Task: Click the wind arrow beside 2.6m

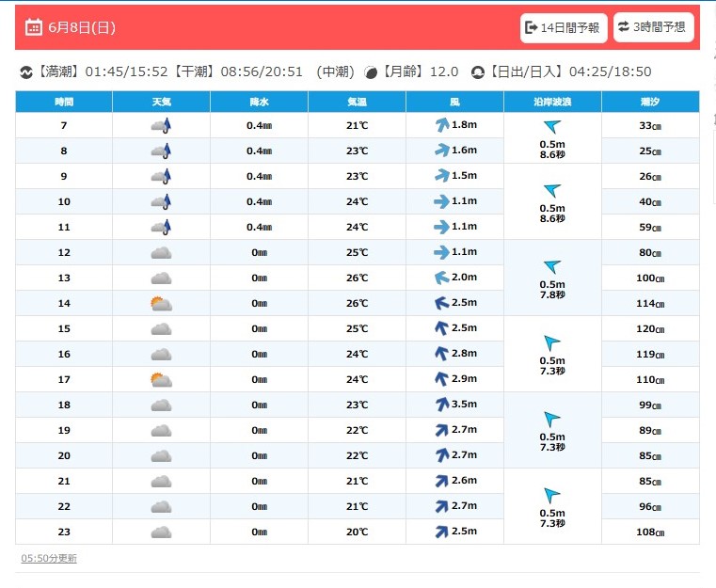Action: point(441,480)
